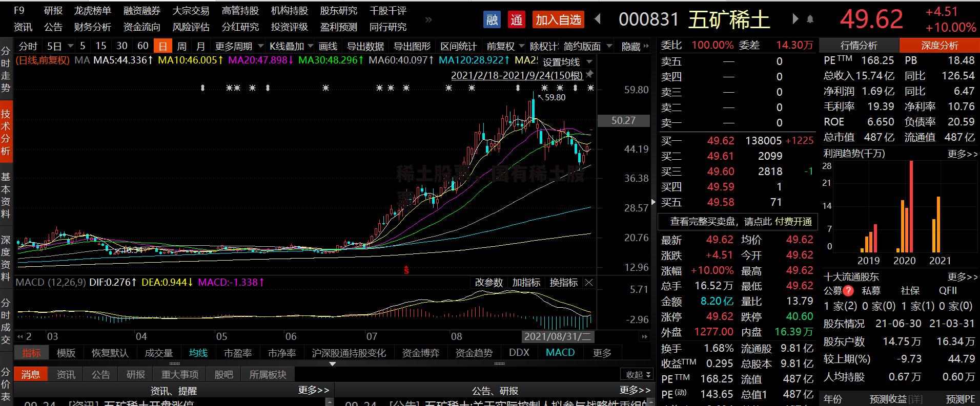This screenshot has height=406, width=980.
Task: Switch to 周 weekly period
Action: (x=181, y=46)
